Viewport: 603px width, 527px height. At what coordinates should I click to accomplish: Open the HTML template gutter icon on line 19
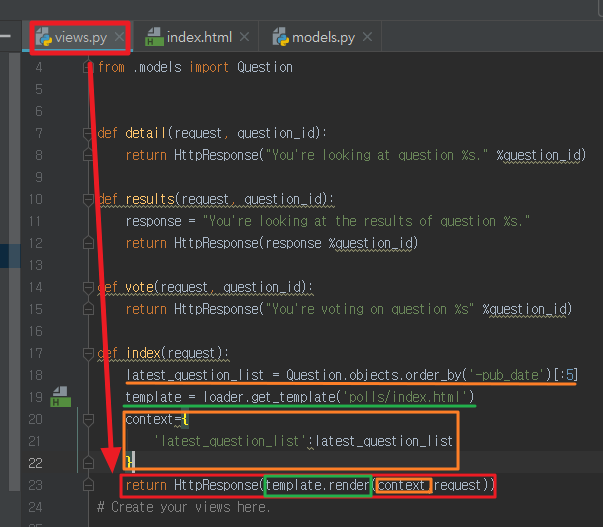click(x=60, y=397)
